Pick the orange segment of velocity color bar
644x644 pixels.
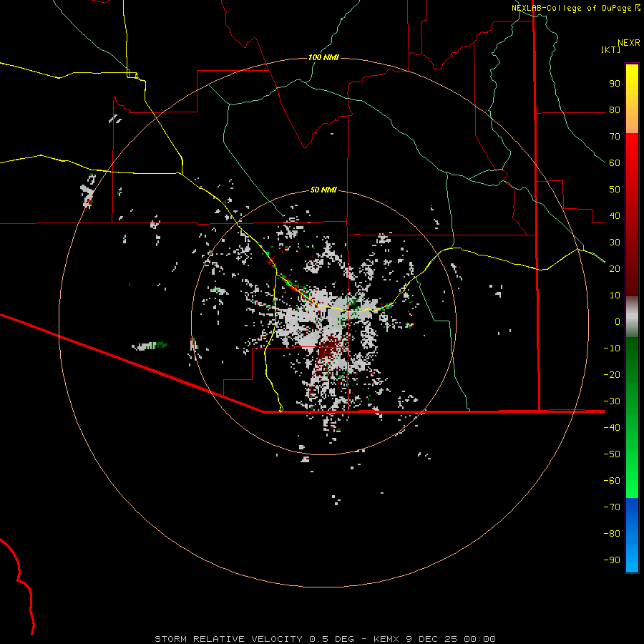632,121
